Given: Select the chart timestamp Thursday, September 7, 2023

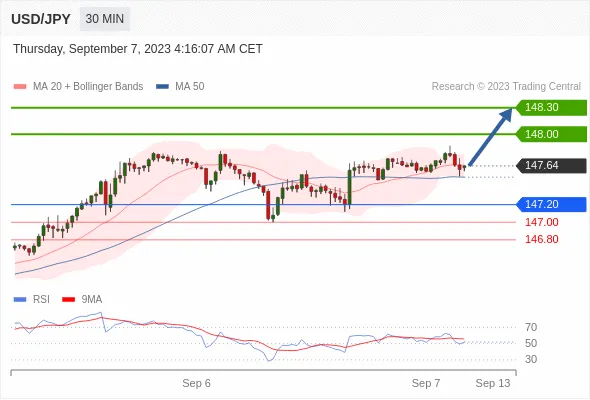Looking at the screenshot, I should (x=138, y=49).
